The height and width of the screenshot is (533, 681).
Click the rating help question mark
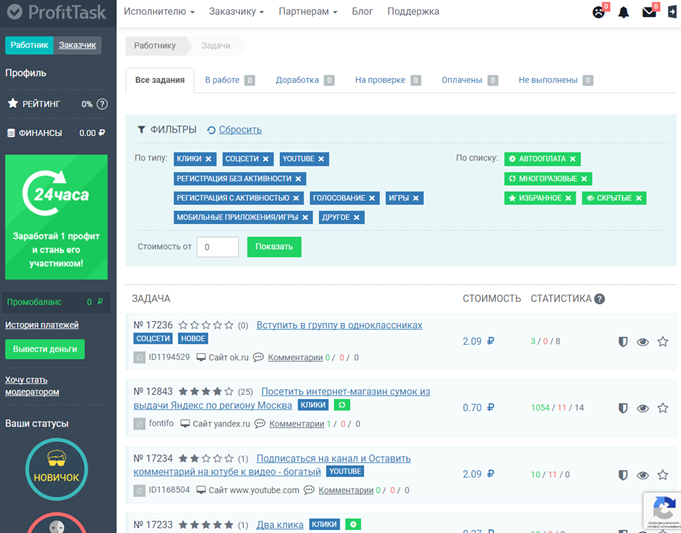coord(102,104)
